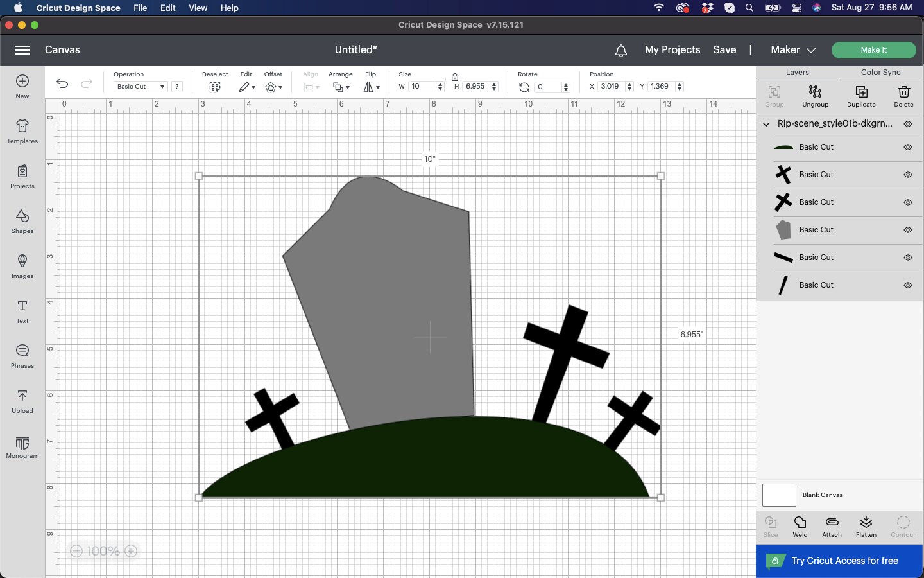Open the Templates panel
Image resolution: width=924 pixels, height=578 pixels.
[x=22, y=133]
